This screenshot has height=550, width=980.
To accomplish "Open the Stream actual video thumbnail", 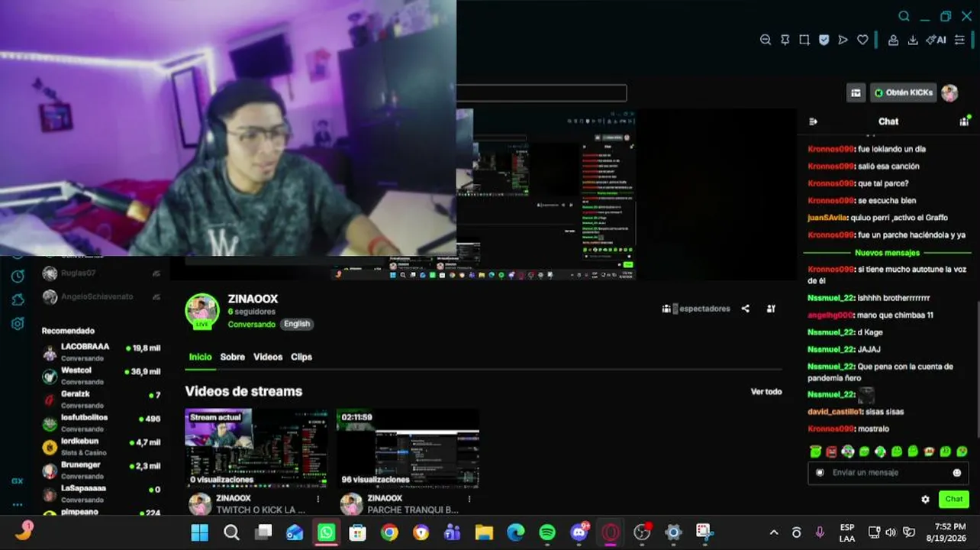I will (256, 448).
